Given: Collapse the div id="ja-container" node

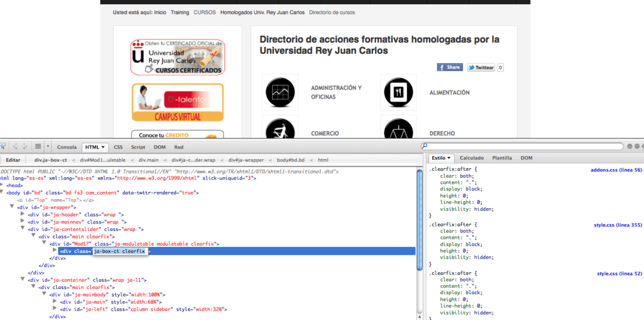Looking at the screenshot, I should point(23,280).
